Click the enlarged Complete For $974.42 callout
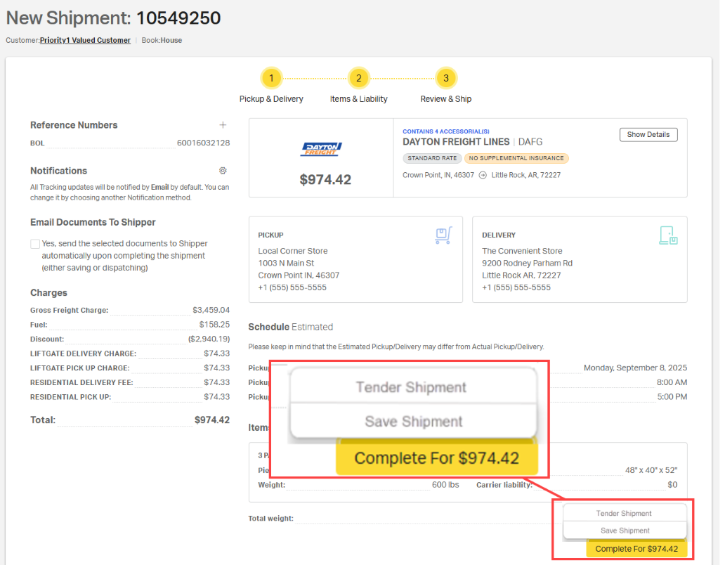Viewport: 720px width, 565px height. click(437, 459)
